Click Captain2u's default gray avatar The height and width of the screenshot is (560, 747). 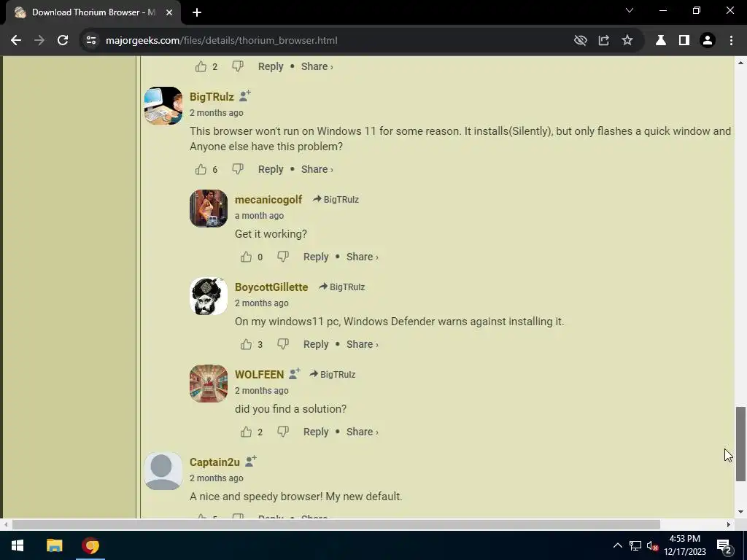pos(163,472)
